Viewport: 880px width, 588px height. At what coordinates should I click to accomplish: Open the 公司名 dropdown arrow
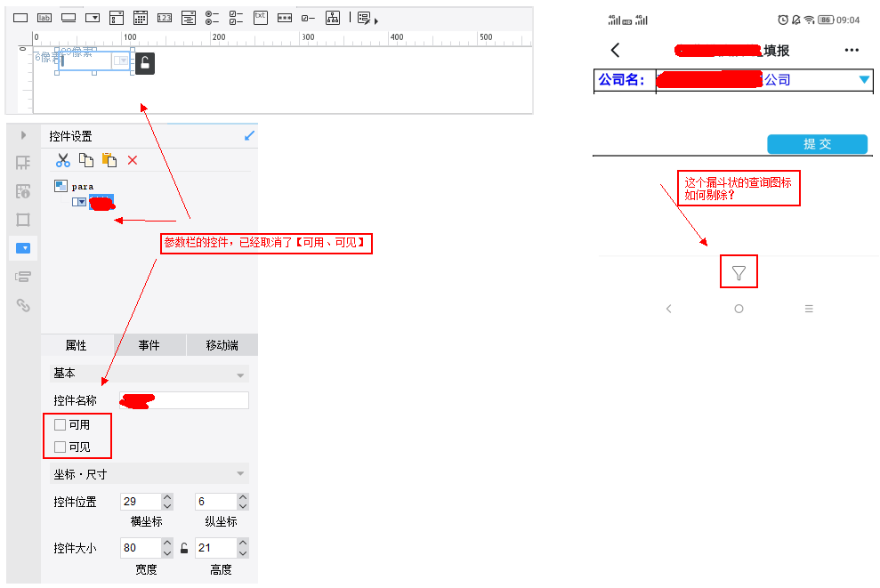click(864, 80)
